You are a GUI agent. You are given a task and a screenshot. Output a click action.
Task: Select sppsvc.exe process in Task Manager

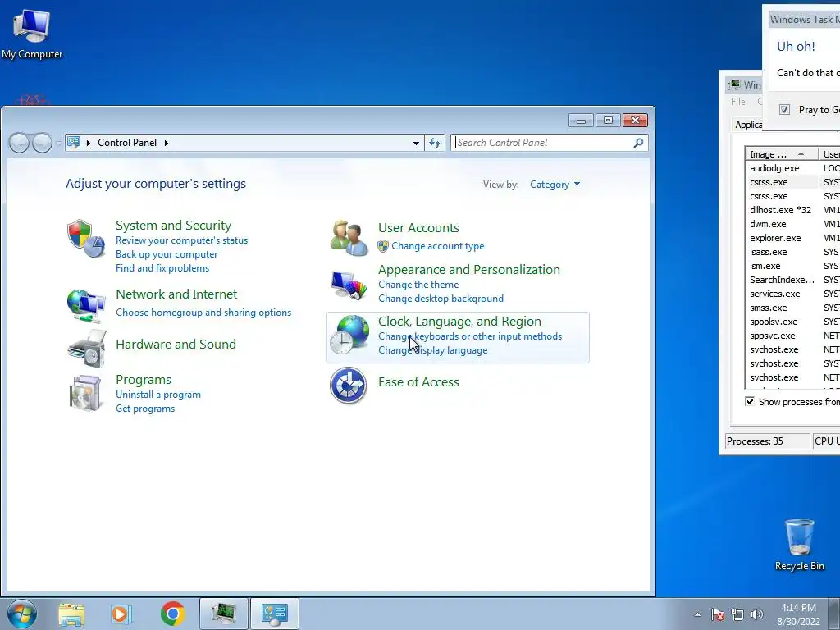[x=773, y=336]
